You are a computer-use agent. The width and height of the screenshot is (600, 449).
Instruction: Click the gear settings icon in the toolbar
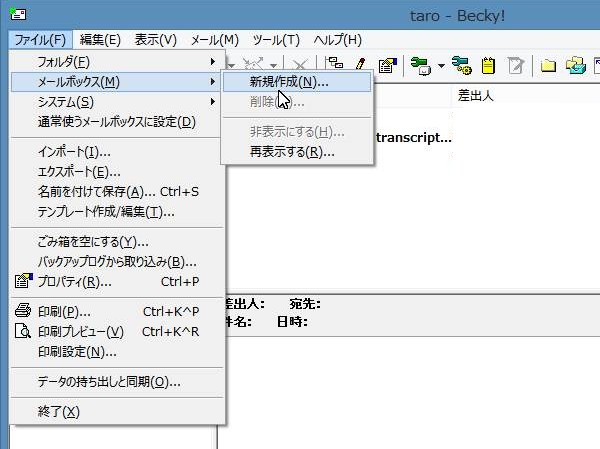[x=461, y=66]
